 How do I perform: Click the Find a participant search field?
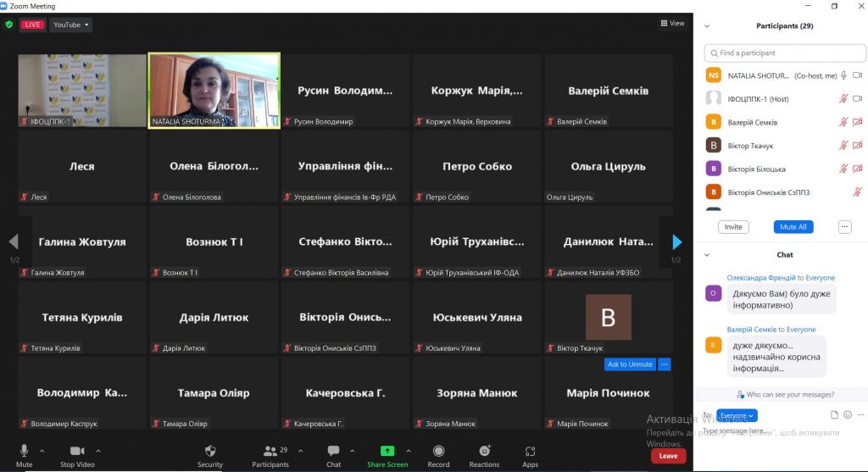click(785, 53)
